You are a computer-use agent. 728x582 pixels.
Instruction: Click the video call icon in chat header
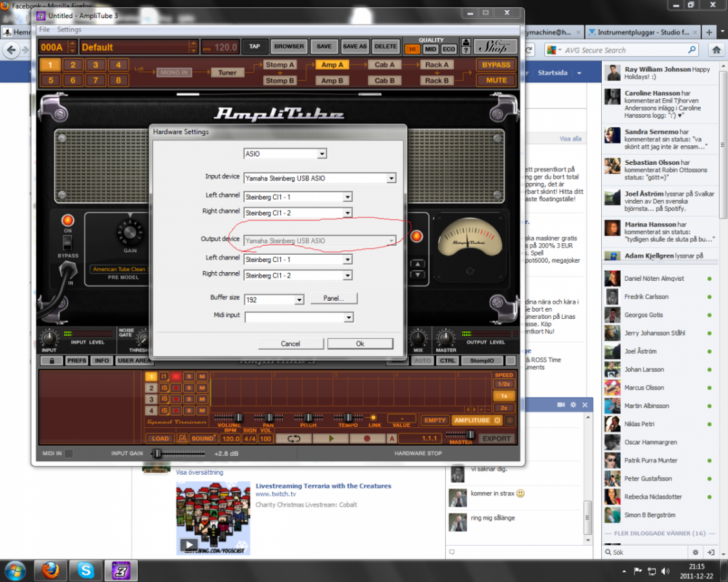[x=561, y=405]
